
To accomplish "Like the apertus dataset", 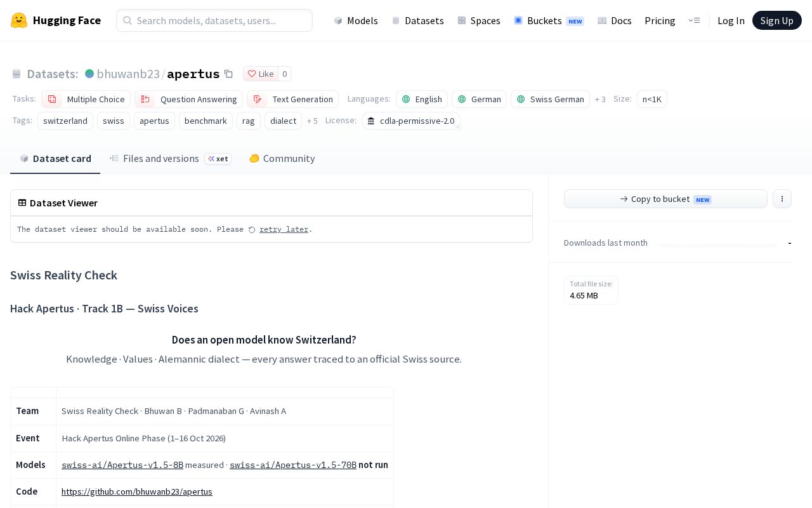I will click(x=260, y=74).
